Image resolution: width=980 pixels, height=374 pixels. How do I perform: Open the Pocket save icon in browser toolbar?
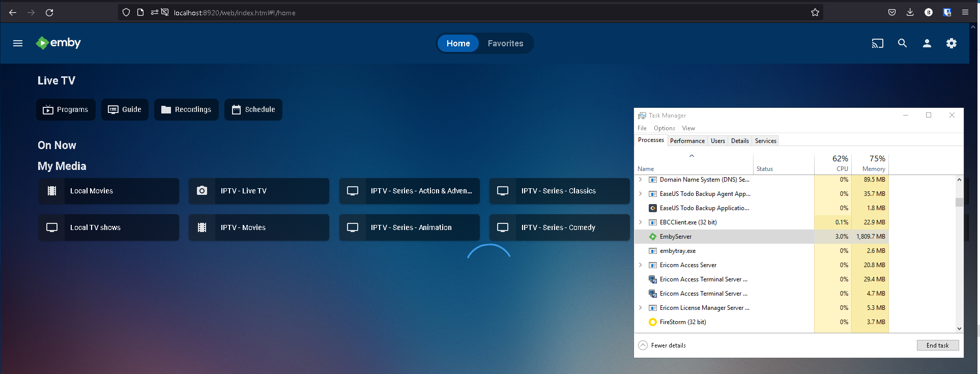click(892, 12)
